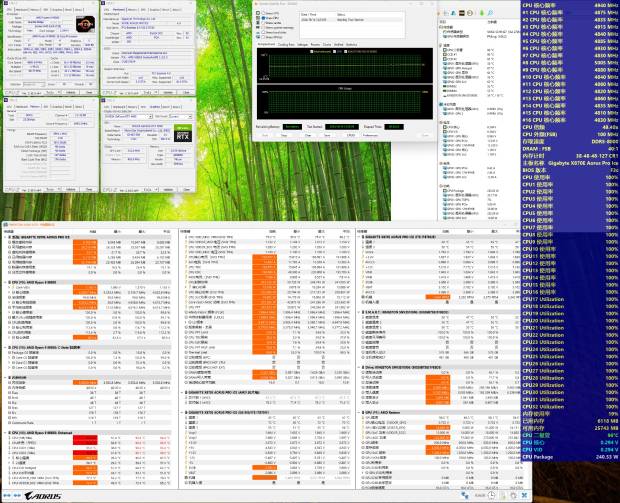Image resolution: width=620 pixels, height=503 pixels.
Task: Open the SPD tab in the CPU-Z Memory window
Action: point(46,107)
